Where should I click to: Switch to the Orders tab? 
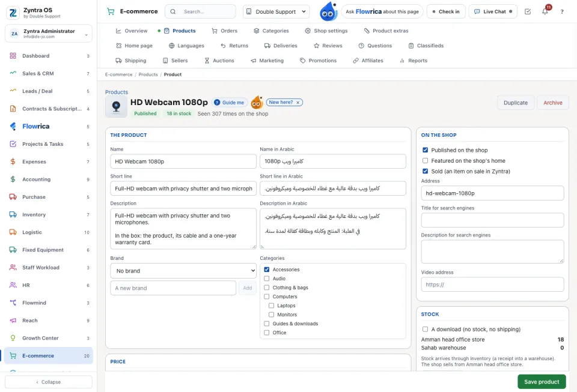pos(224,31)
